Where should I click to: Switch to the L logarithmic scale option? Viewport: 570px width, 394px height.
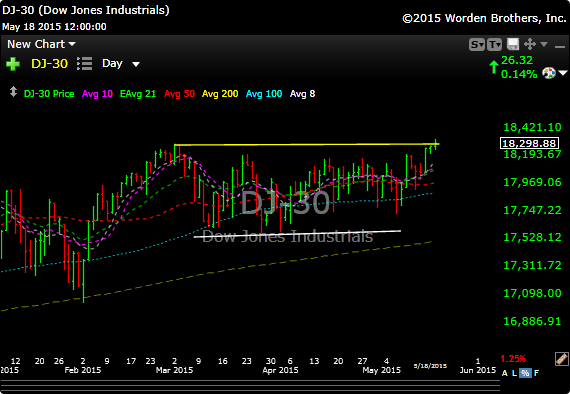514,373
